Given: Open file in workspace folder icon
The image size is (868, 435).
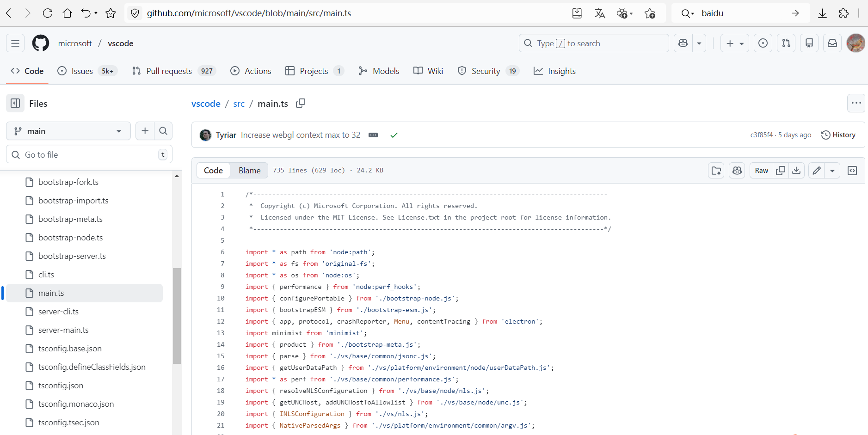Looking at the screenshot, I should click(716, 171).
